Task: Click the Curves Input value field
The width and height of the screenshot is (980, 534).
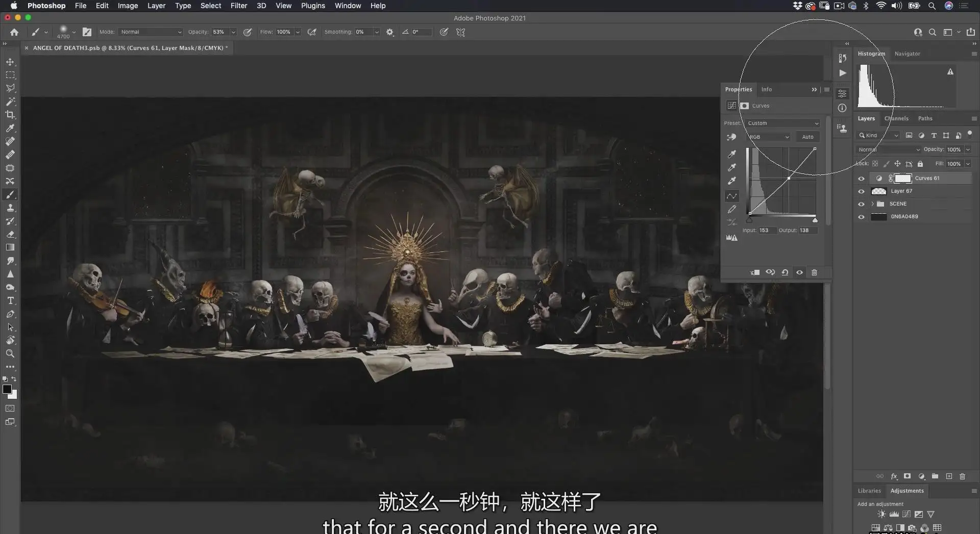Action: (767, 230)
